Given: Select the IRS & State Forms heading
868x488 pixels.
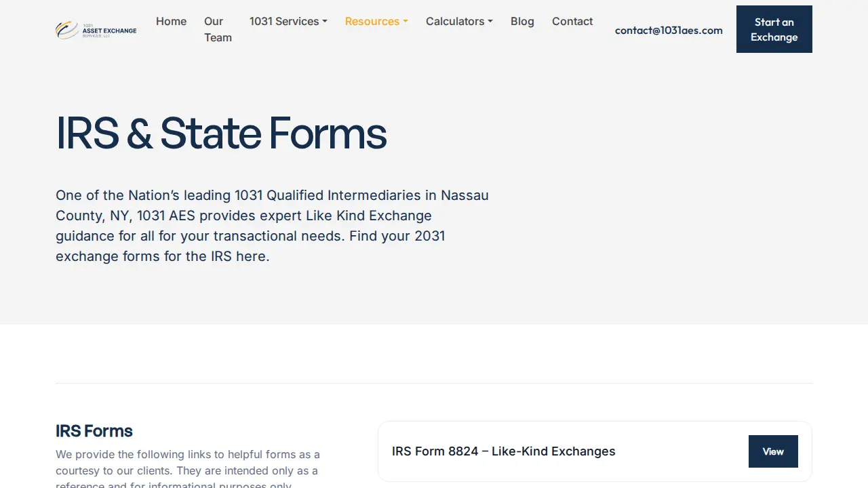Looking at the screenshot, I should [221, 133].
